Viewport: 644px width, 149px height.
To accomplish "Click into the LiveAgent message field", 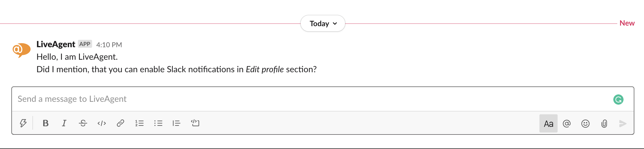I will click(x=284, y=99).
